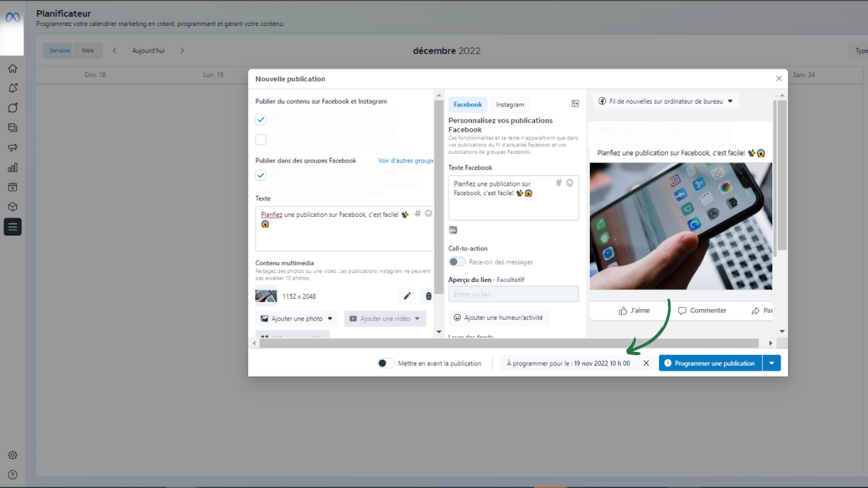Click inside the main Texte input box

(344, 228)
